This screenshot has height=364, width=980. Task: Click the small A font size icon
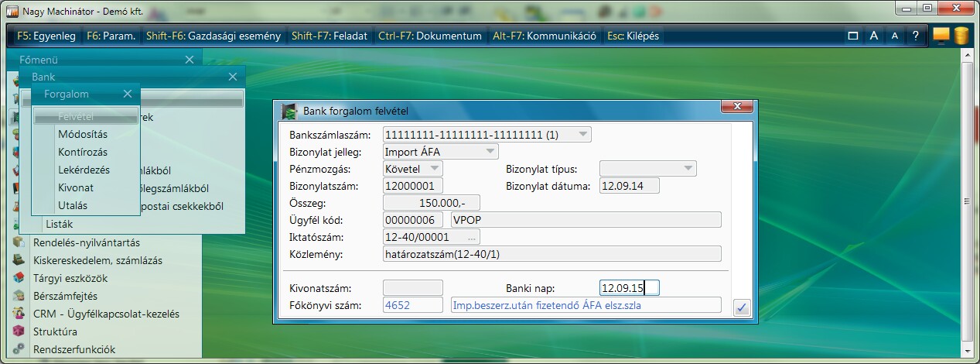click(x=894, y=36)
